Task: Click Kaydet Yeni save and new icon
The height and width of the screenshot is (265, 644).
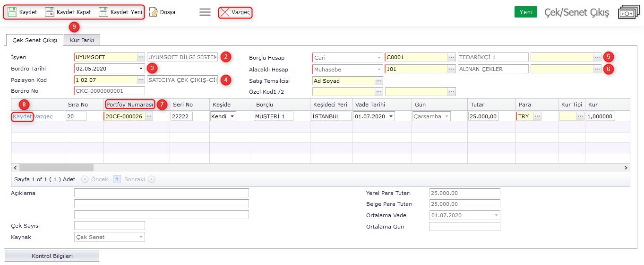Action: tap(103, 12)
